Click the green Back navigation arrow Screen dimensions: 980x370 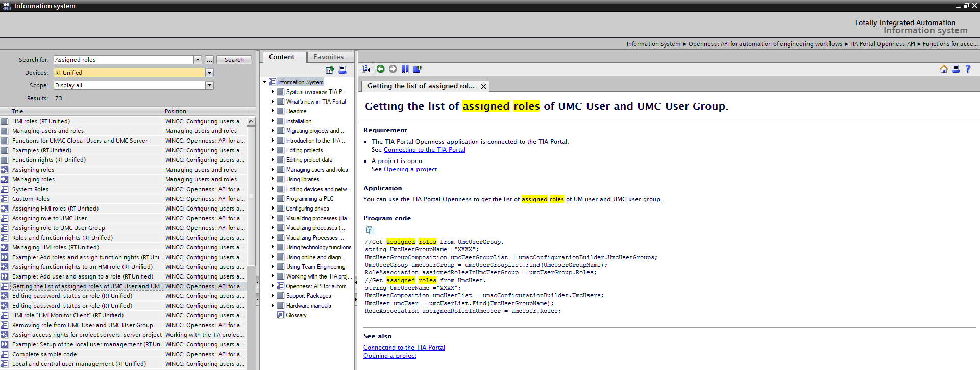(380, 69)
